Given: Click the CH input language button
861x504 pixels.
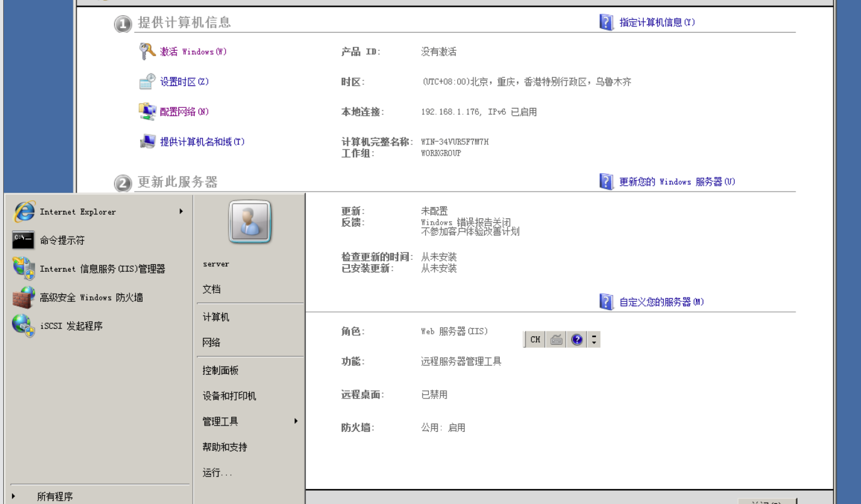Looking at the screenshot, I should tap(535, 340).
